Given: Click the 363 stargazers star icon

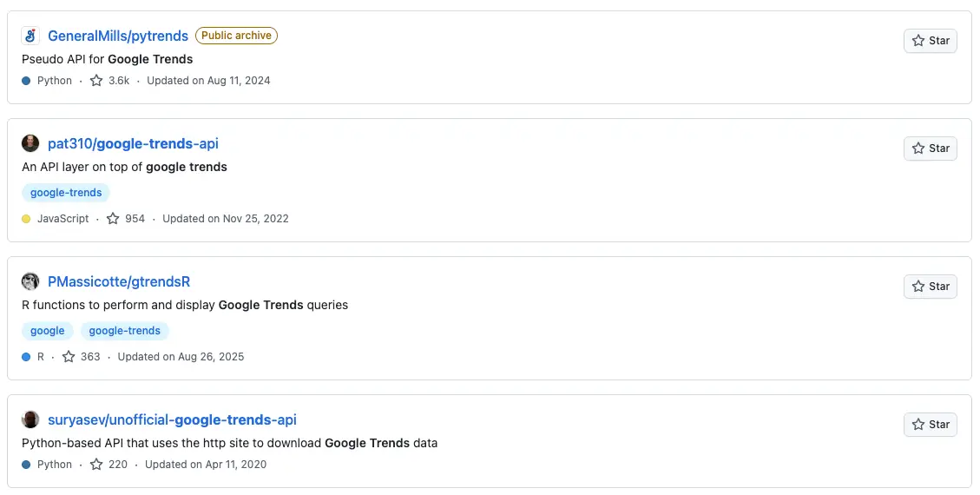Looking at the screenshot, I should point(69,357).
